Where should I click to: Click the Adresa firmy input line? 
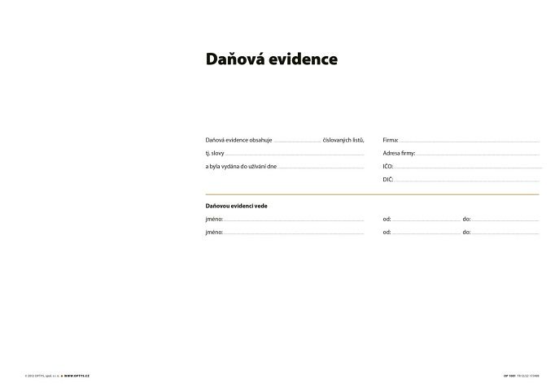coord(478,154)
